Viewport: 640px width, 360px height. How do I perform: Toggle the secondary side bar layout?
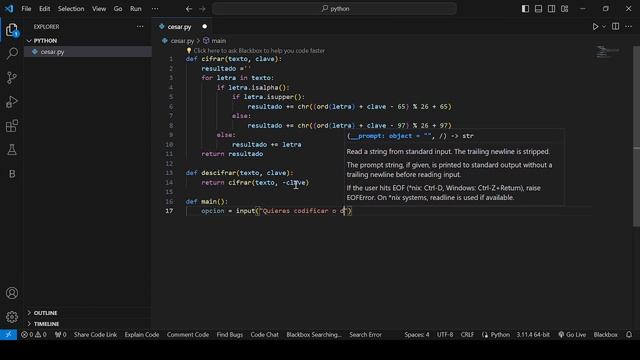coord(551,9)
